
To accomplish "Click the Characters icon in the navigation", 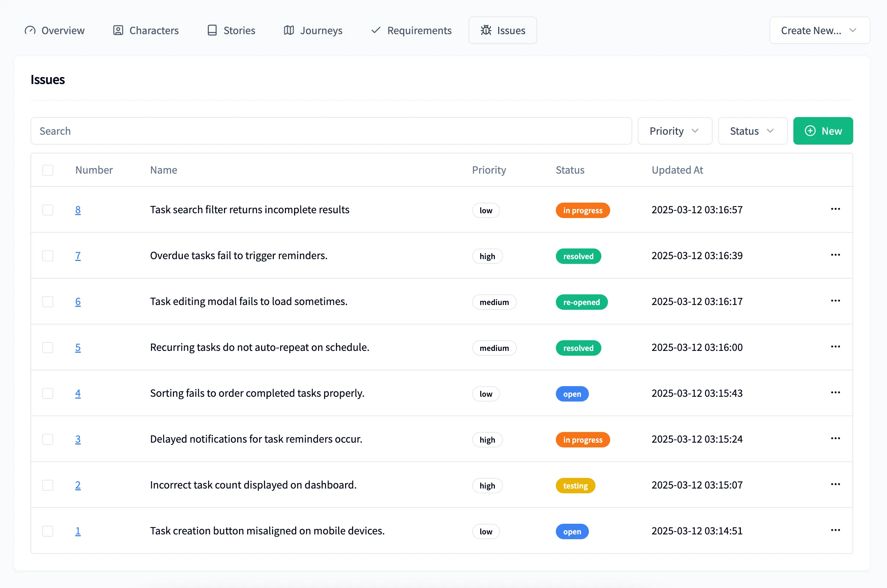I will click(x=117, y=30).
